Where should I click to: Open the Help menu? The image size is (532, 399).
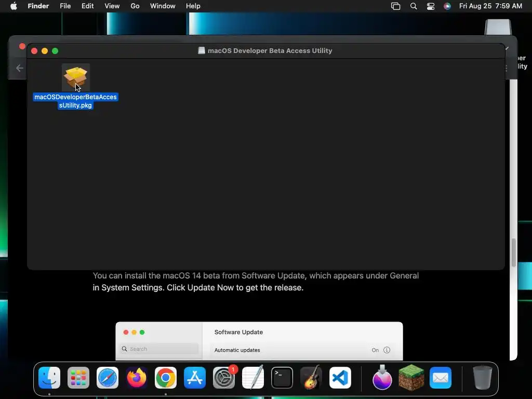[193, 6]
